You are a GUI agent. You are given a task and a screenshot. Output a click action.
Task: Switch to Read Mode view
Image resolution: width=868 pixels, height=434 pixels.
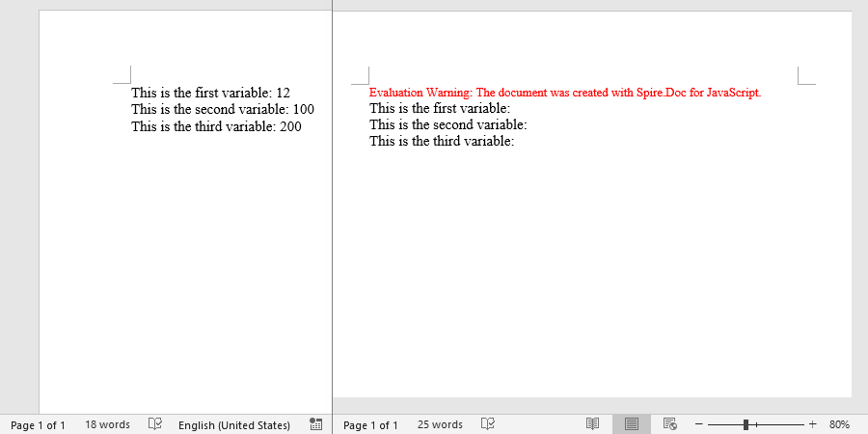pos(592,424)
